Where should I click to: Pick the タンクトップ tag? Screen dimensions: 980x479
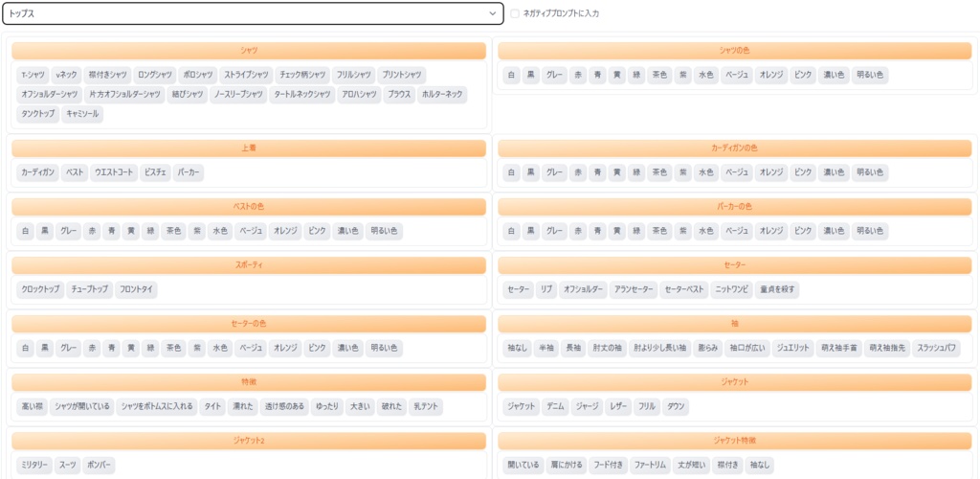37,114
